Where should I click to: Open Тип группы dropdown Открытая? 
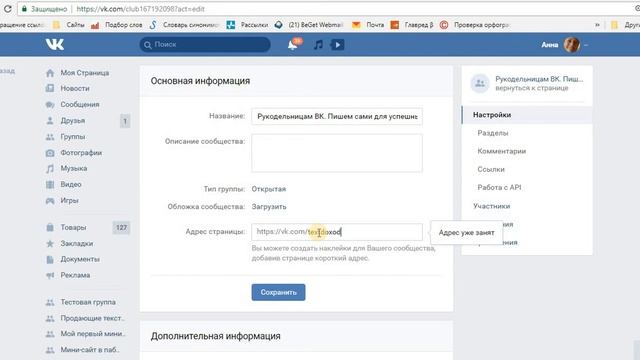tap(269, 189)
